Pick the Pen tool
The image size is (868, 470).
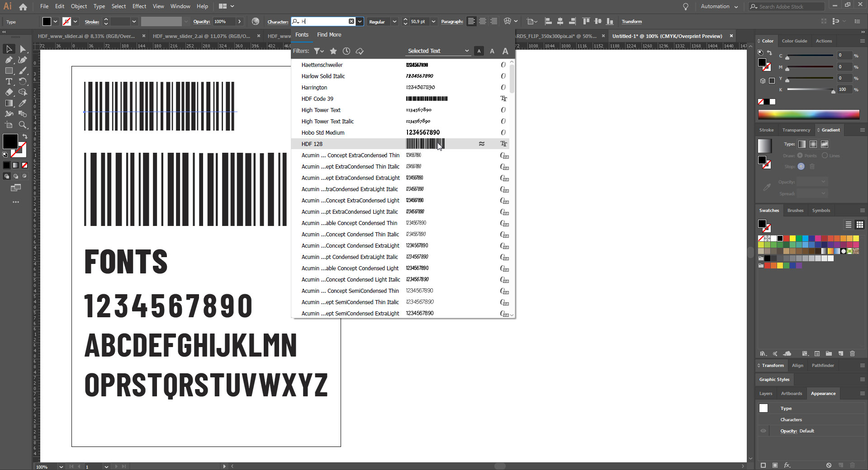tap(9, 60)
